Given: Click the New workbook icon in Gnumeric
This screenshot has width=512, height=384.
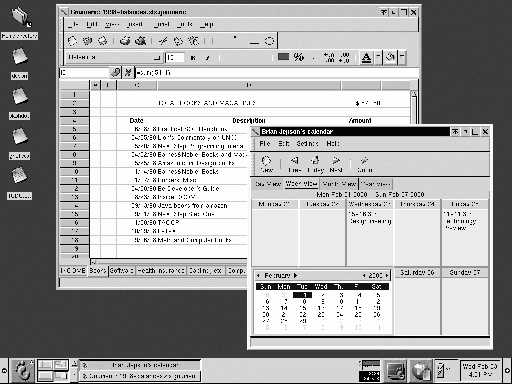Looking at the screenshot, I should (72, 41).
